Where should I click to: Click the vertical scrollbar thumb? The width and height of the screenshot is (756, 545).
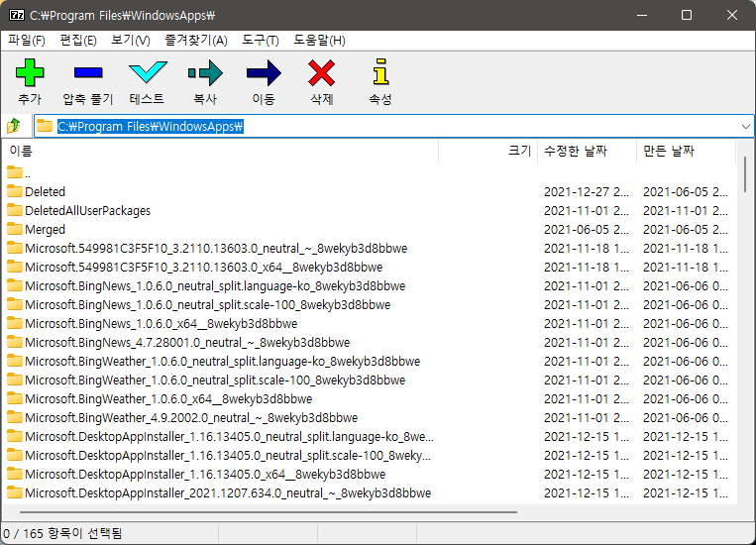coord(745,174)
